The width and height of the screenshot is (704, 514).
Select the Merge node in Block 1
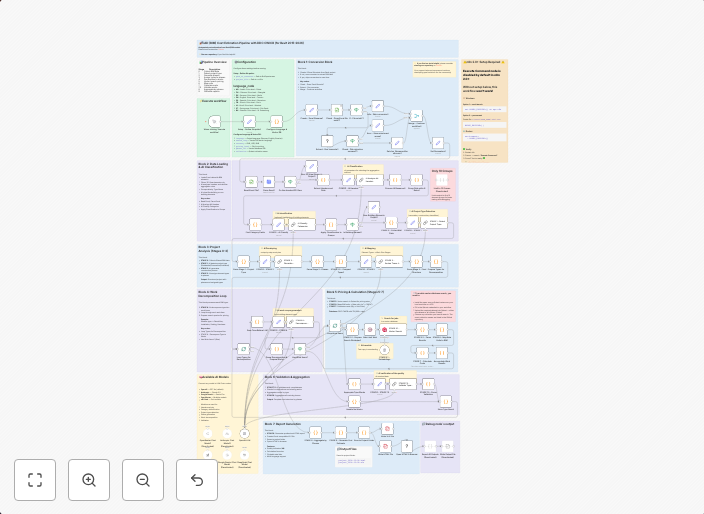point(416,116)
